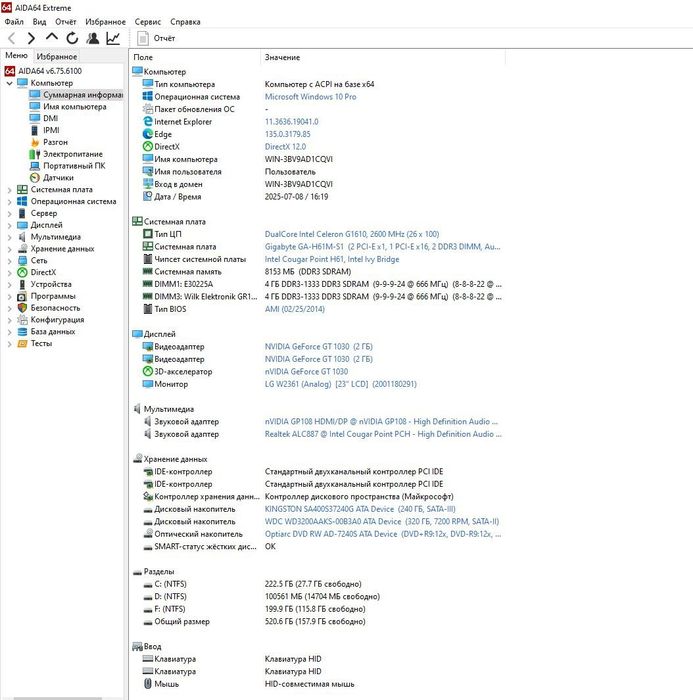This screenshot has height=700, width=693.
Task: Open KINGSTON SA400S37240G disk link
Action: [x=360, y=509]
